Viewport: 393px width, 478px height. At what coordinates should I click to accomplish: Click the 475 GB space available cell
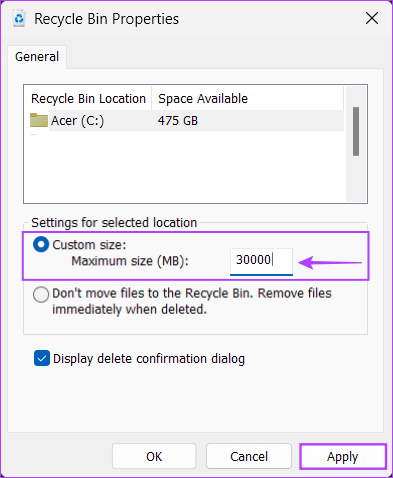pos(178,121)
